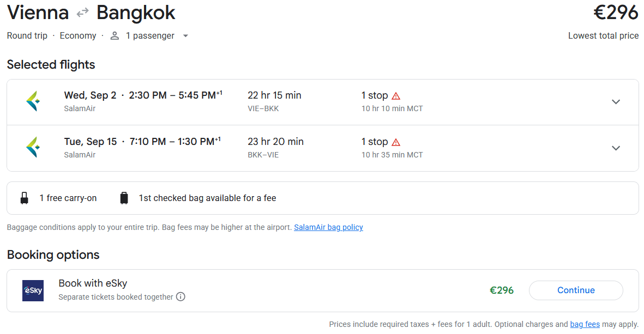
Task: Click the Booking options heading
Action: [53, 255]
